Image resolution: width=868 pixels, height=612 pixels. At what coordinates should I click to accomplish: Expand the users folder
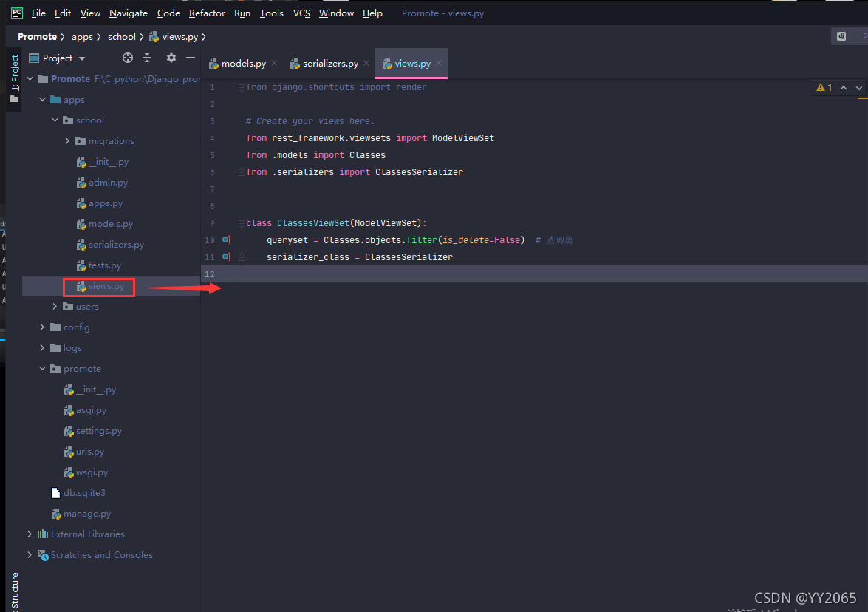pyautogui.click(x=55, y=306)
